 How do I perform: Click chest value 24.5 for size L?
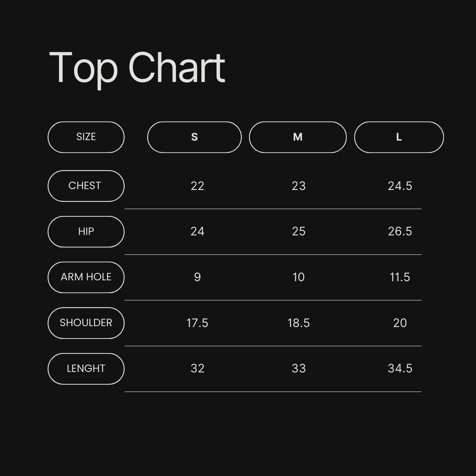pos(400,186)
